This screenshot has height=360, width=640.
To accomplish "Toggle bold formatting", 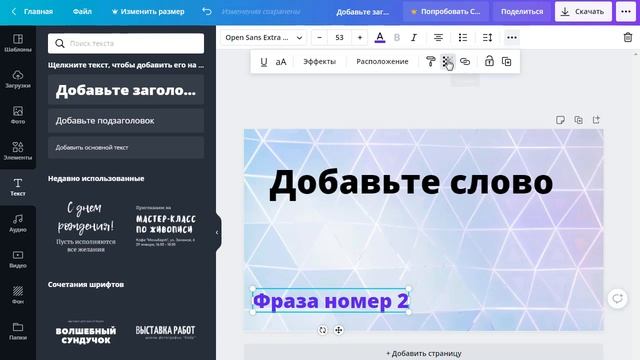I will point(397,38).
